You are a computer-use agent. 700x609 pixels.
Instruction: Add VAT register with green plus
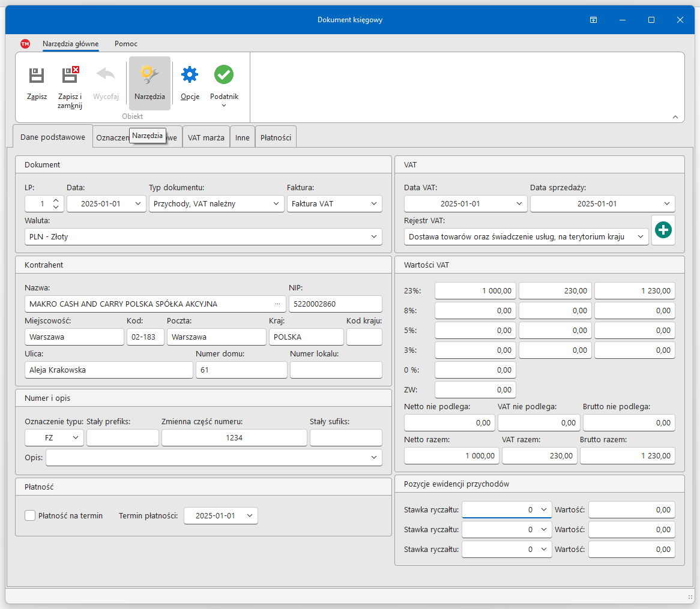tap(663, 230)
